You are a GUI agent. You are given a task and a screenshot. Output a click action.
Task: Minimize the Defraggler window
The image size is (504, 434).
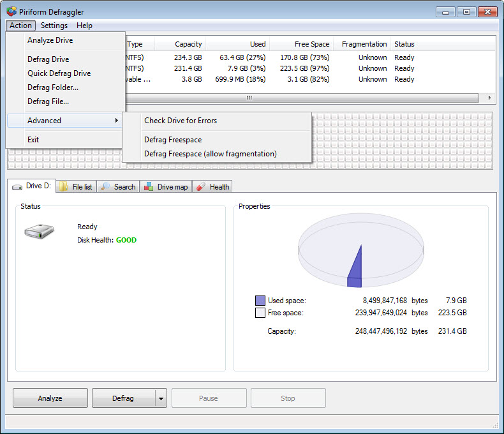click(x=445, y=12)
